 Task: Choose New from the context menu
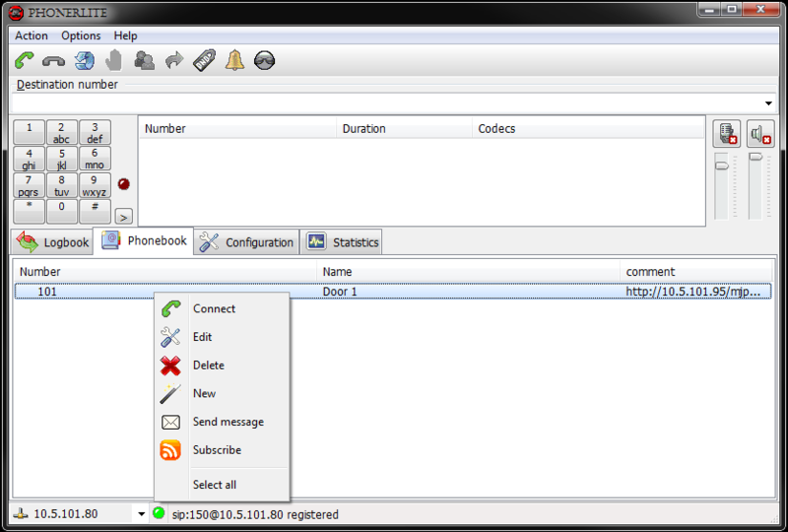click(222, 393)
